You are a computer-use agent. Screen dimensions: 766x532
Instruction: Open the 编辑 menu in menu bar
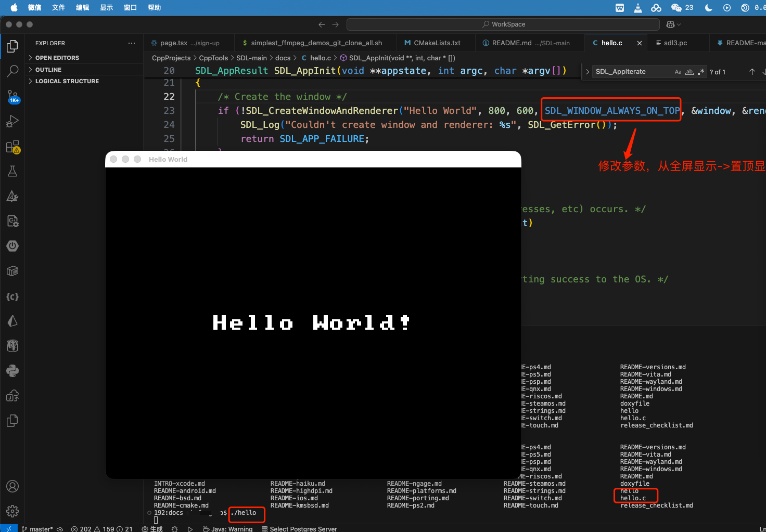click(82, 7)
